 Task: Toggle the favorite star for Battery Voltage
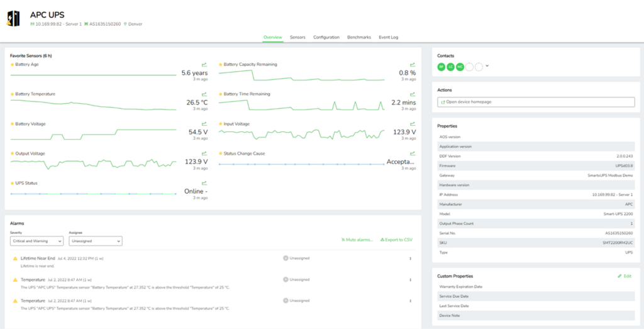(x=12, y=124)
